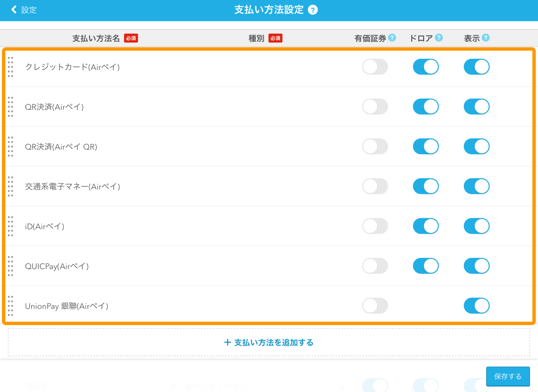Click the help icon next to 表示
538x392 pixels.
click(x=486, y=38)
